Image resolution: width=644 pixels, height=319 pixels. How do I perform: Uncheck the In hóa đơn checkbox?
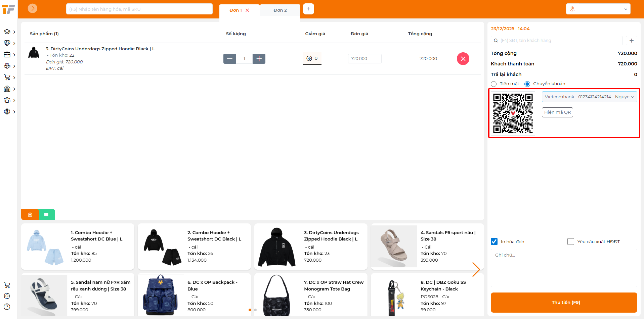494,242
